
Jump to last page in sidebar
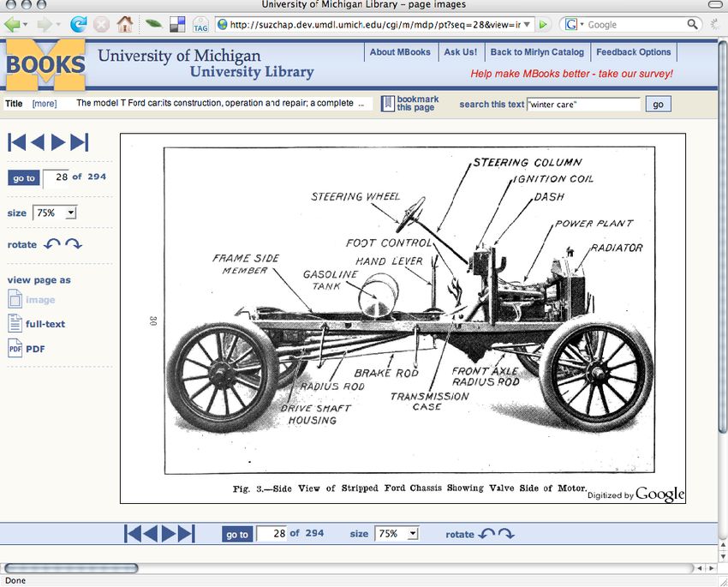coord(79,142)
